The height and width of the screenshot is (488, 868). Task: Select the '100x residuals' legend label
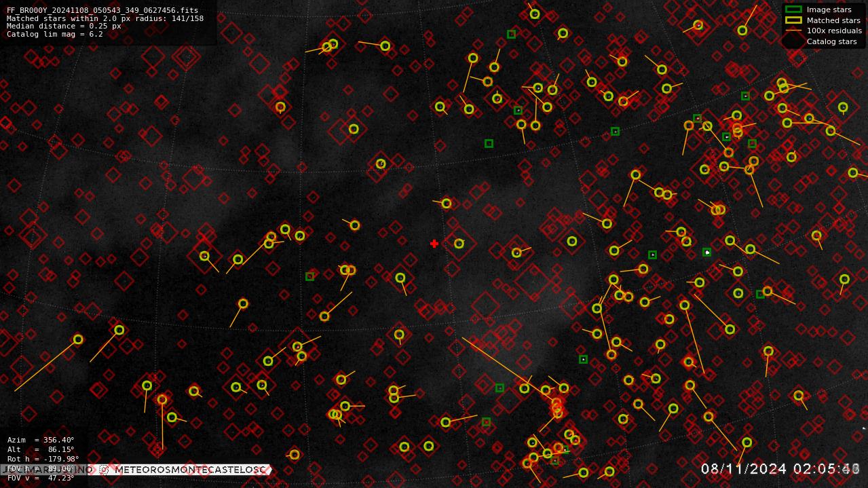coord(834,31)
